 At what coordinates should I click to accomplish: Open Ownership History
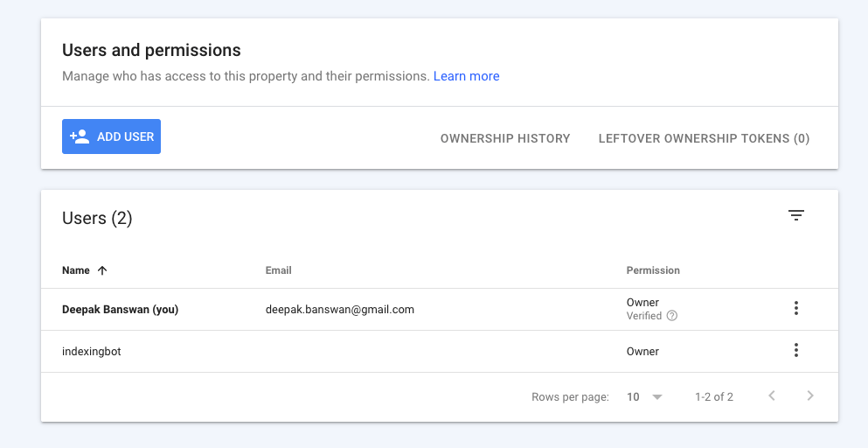click(505, 138)
